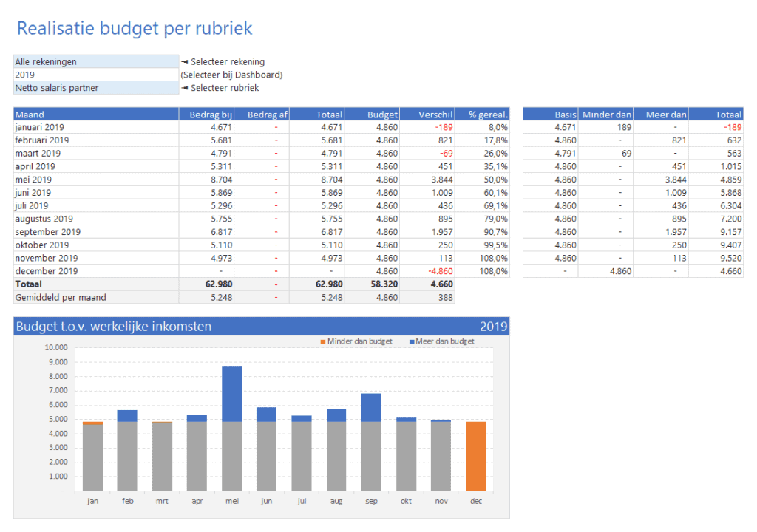Select the Gemiddeld per maand row label

(95, 298)
